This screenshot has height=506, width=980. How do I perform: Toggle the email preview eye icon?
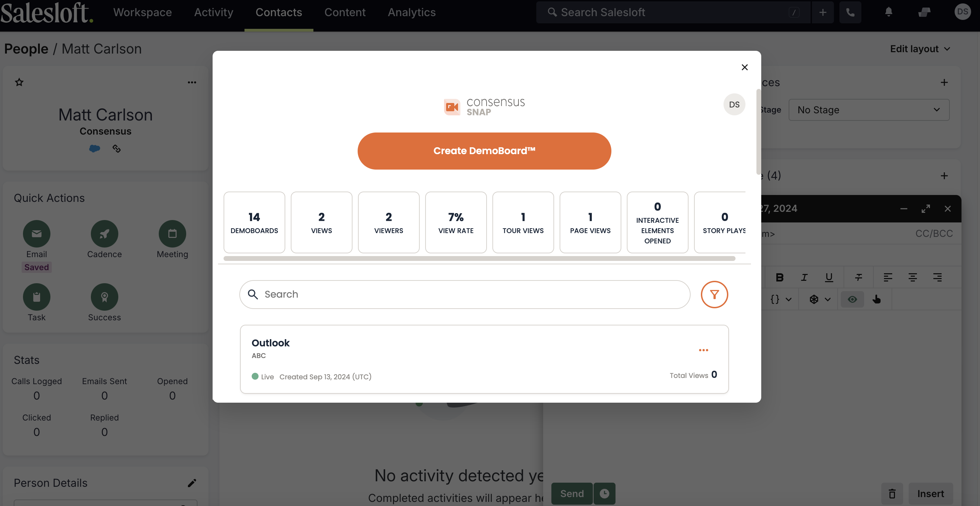(x=852, y=299)
